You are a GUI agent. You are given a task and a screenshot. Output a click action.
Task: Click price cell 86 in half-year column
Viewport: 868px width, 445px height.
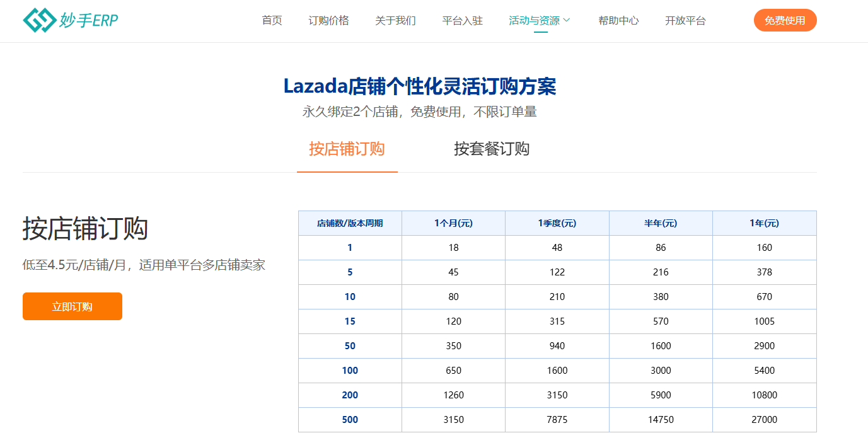661,248
